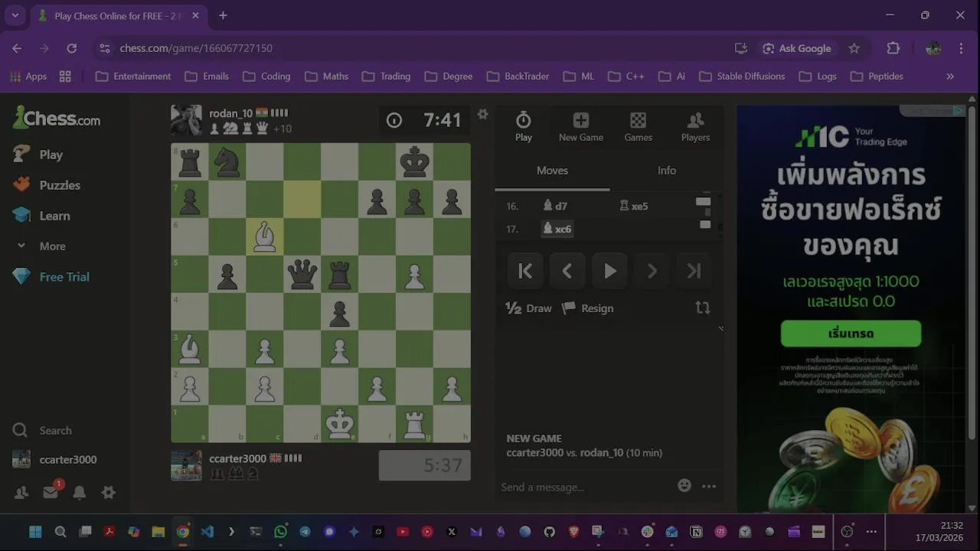Screen dimensions: 980x551
Task: Select the white king on e1
Action: click(339, 424)
